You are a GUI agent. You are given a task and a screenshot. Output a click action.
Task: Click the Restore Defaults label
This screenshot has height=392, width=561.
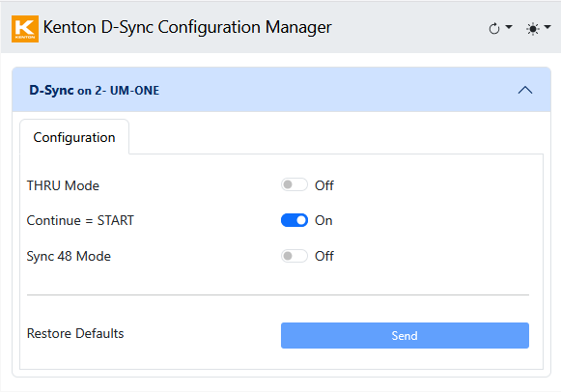pos(75,333)
